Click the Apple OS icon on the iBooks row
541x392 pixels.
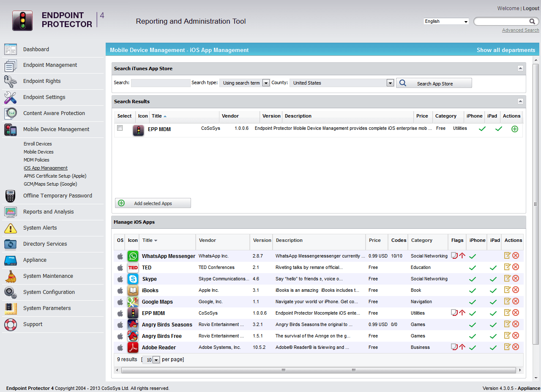120,290
